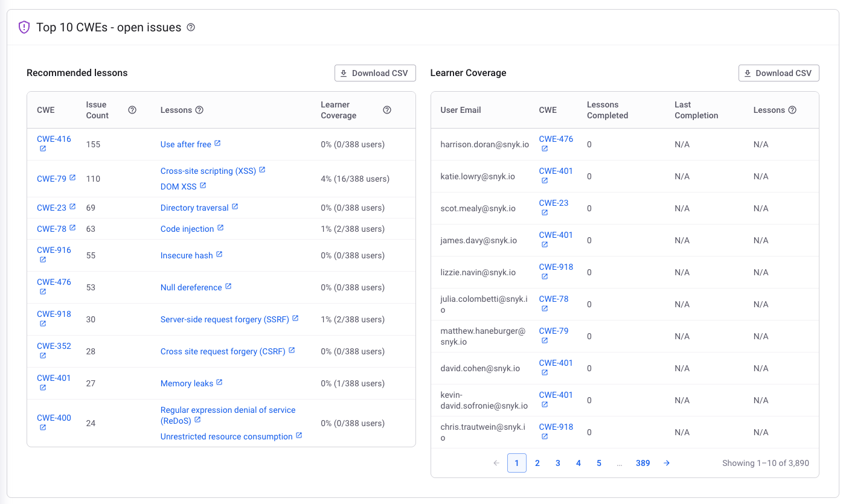
Task: Click the help icon in the Recommended lessons Lessons header
Action: coord(199,110)
